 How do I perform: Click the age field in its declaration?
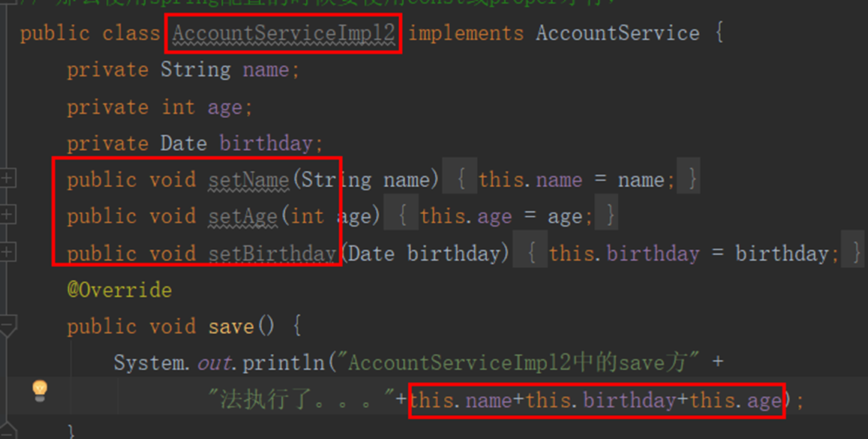(x=225, y=107)
